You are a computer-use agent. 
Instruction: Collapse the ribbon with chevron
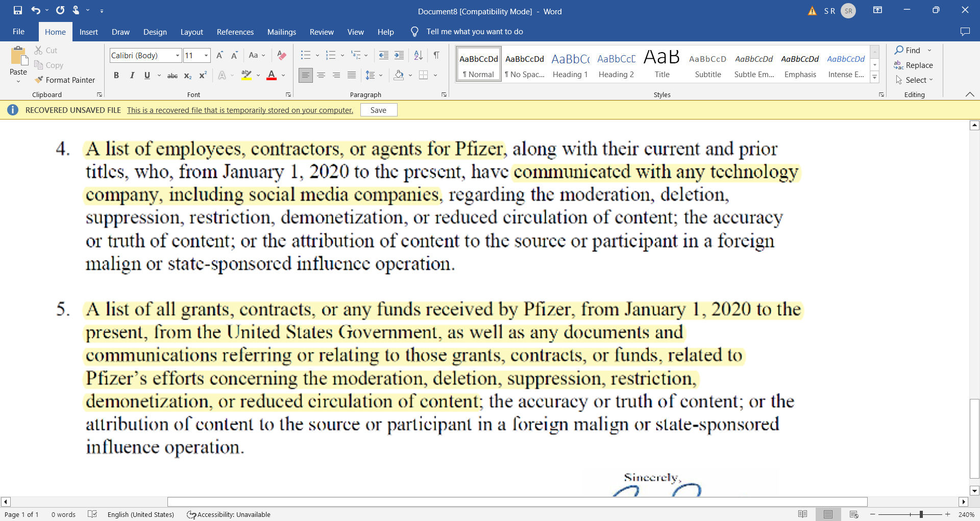(970, 94)
